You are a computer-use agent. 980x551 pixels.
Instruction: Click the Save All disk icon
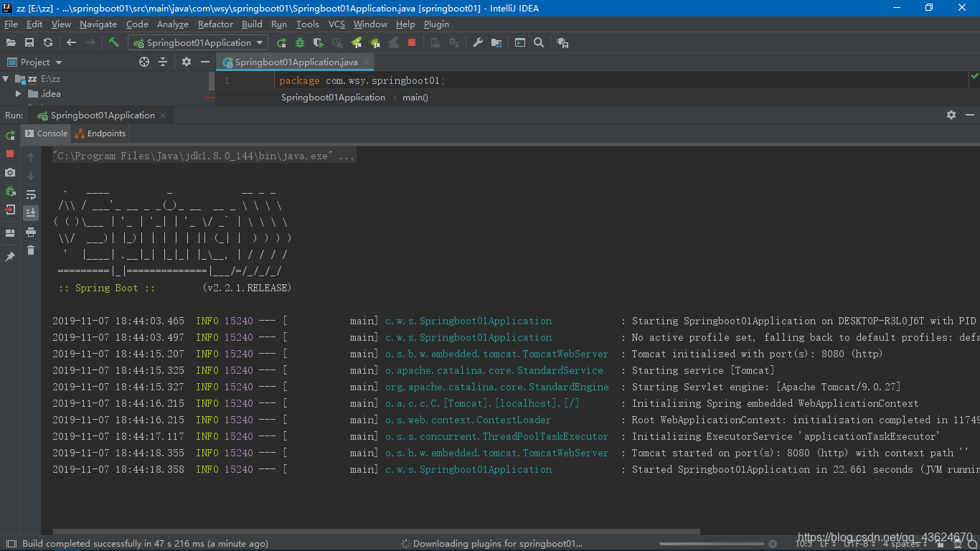pos(29,43)
